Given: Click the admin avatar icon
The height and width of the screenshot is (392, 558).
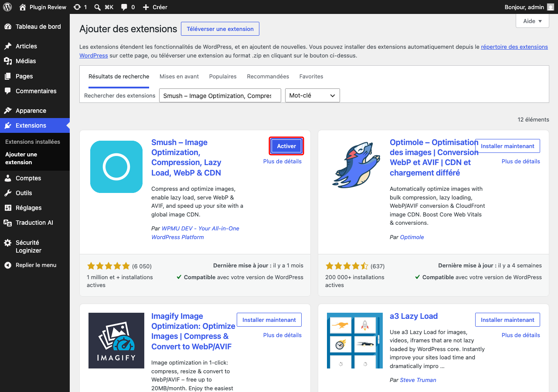Looking at the screenshot, I should pyautogui.click(x=551, y=7).
